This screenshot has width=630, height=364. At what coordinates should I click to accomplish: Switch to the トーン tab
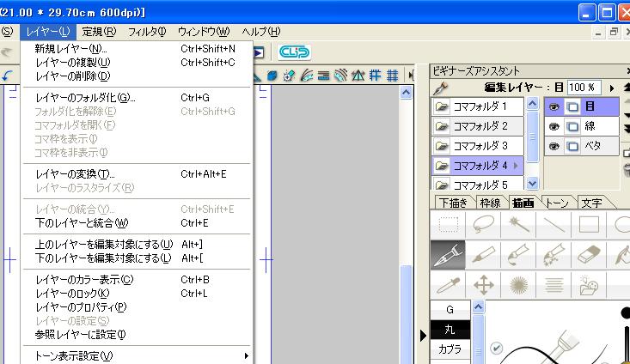click(x=557, y=203)
